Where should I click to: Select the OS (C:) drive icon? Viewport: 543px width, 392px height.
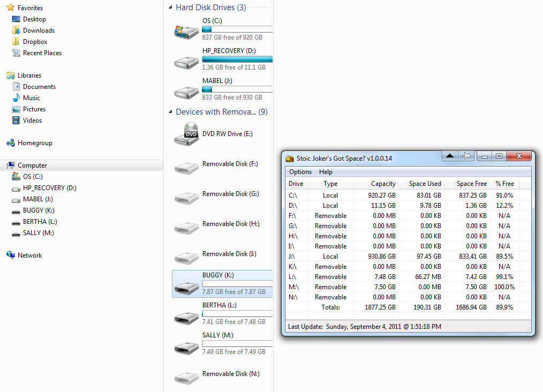click(x=186, y=30)
